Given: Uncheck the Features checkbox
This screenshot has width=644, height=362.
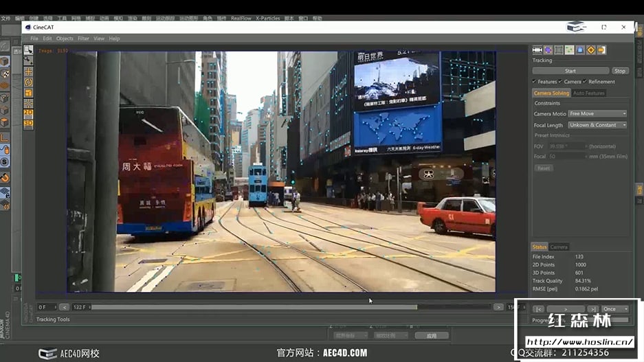Looking at the screenshot, I should [x=535, y=82].
